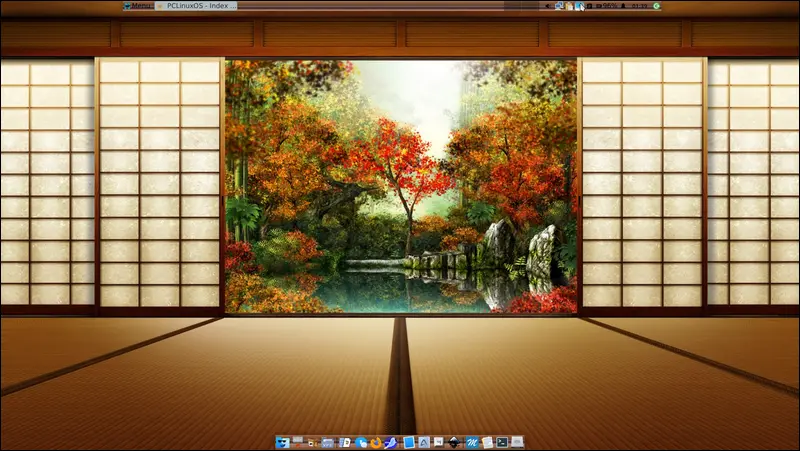
Task: Launch SeaMonkey bird icon in dock
Action: click(391, 443)
